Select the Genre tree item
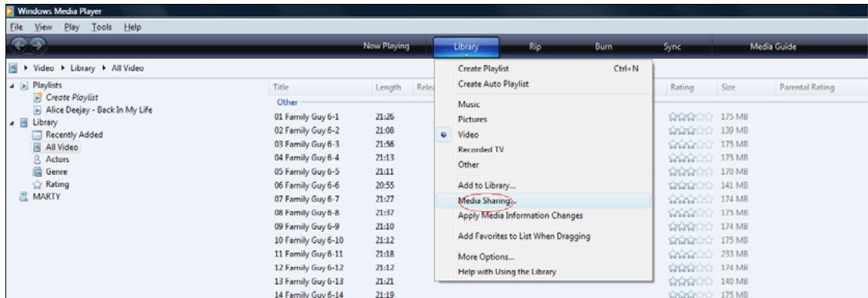Image resolution: width=868 pixels, height=298 pixels. click(57, 172)
